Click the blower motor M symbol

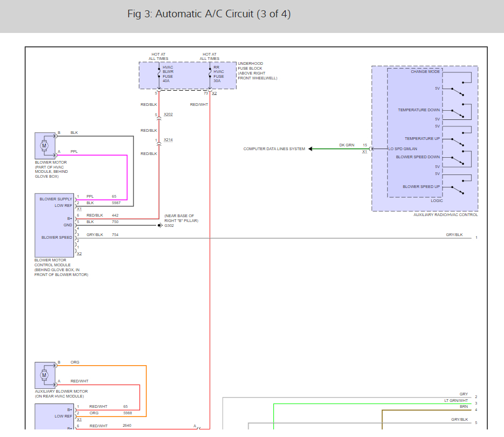pos(44,145)
